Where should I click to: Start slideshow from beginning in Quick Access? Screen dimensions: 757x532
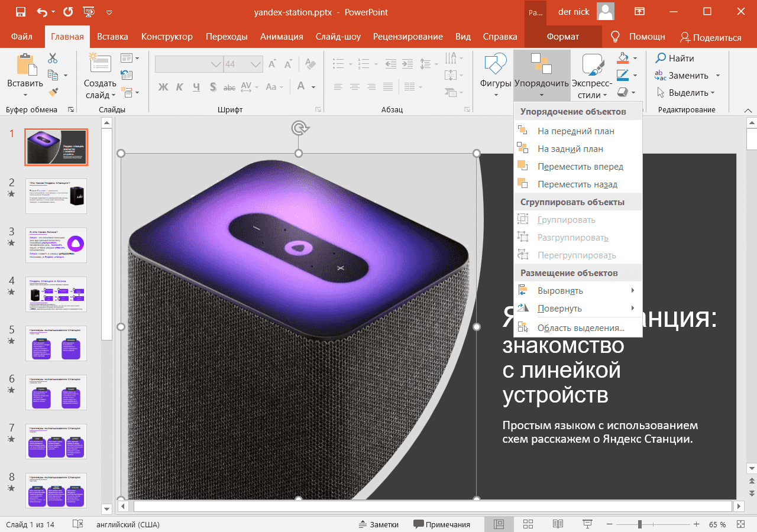(88, 12)
